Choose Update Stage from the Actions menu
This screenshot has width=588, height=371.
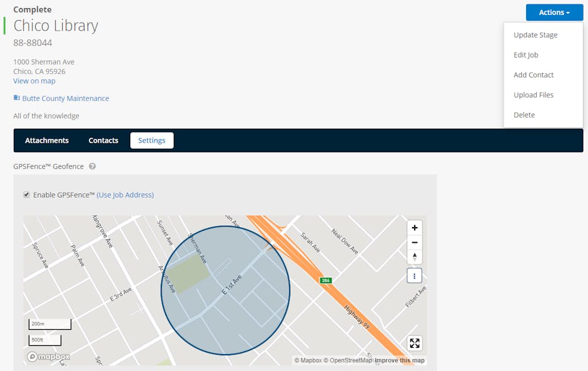coord(535,34)
